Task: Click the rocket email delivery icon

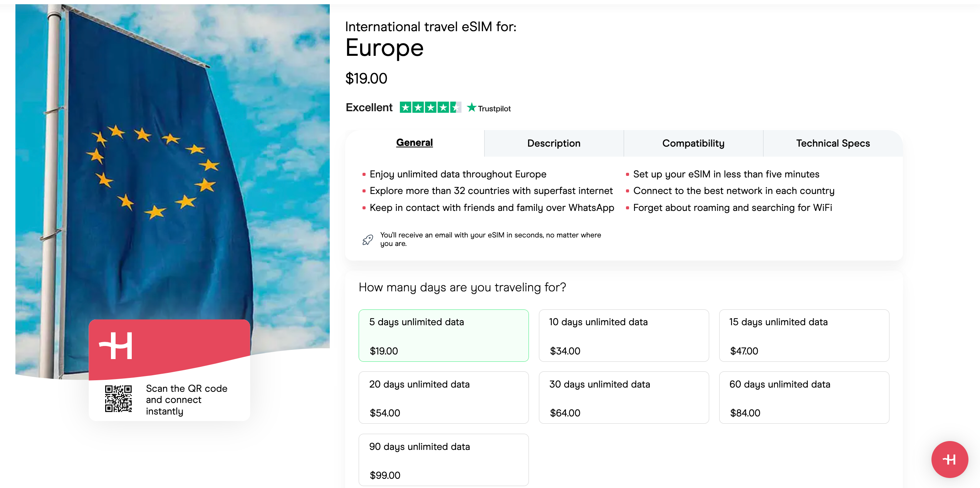Action: tap(367, 240)
